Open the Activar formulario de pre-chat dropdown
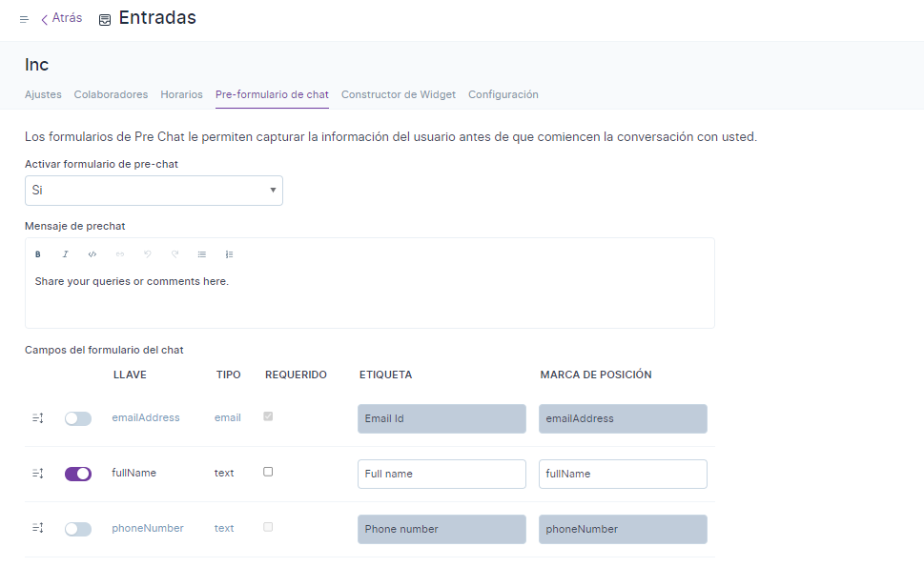Screen dimensions: 924x567 pos(154,191)
